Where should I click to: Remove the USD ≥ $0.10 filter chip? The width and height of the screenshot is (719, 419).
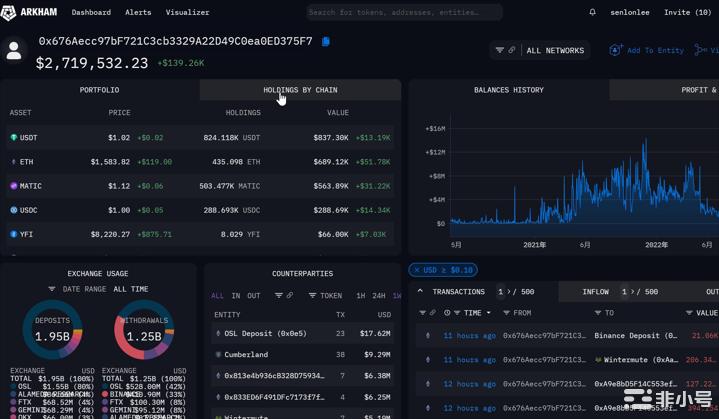coord(417,270)
